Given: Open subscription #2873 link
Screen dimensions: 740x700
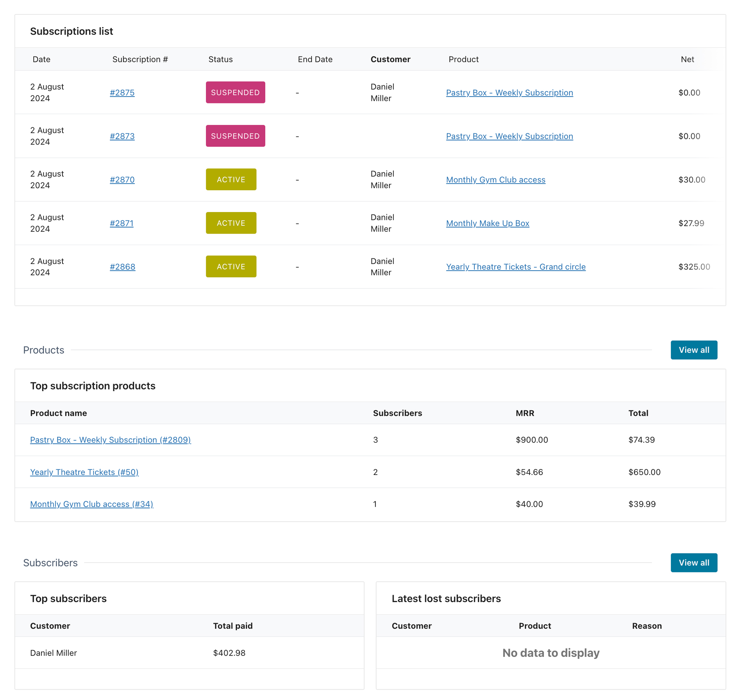Looking at the screenshot, I should click(122, 136).
